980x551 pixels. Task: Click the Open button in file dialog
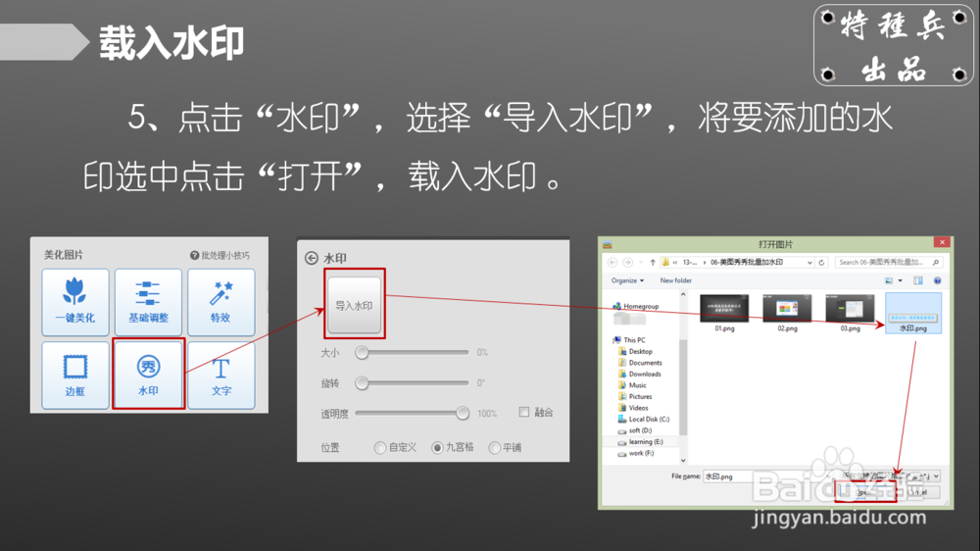click(865, 492)
